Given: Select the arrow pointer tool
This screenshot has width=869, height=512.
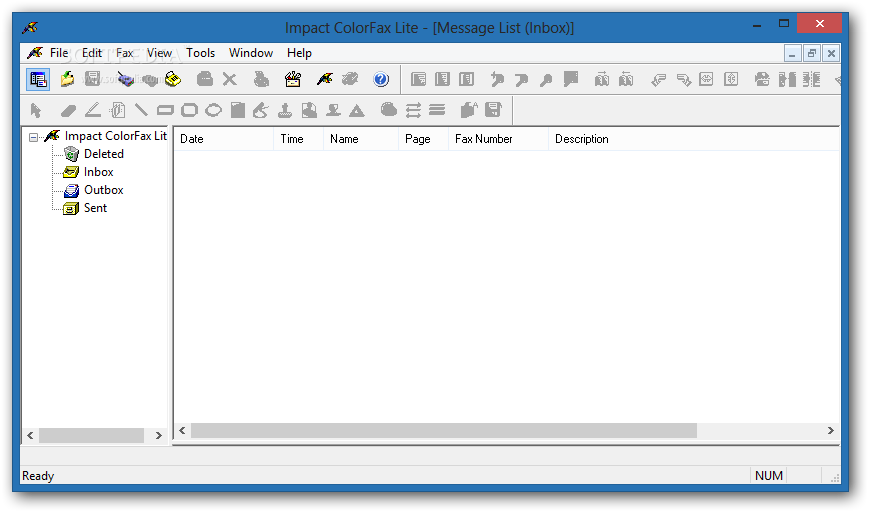Looking at the screenshot, I should 36,110.
